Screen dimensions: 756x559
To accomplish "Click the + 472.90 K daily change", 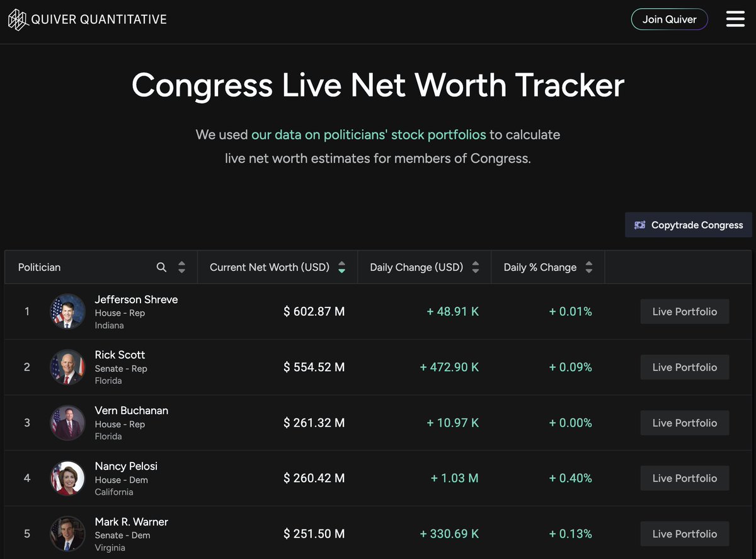I will (x=449, y=367).
